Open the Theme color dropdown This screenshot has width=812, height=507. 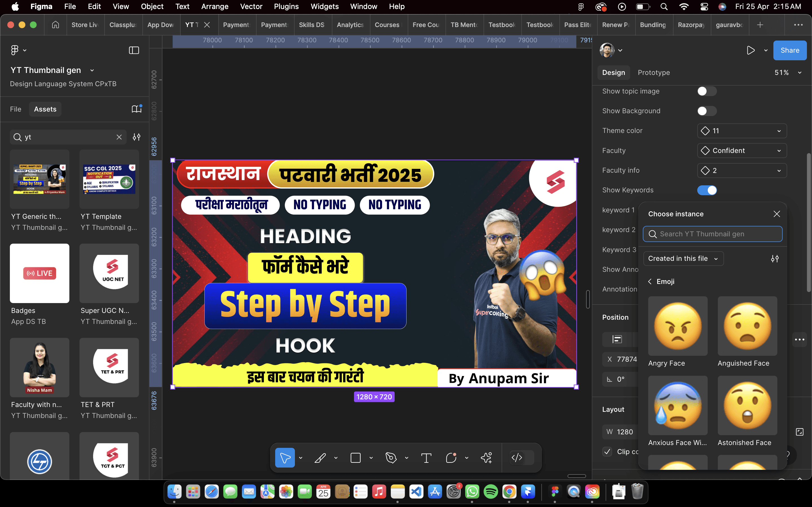click(x=742, y=131)
